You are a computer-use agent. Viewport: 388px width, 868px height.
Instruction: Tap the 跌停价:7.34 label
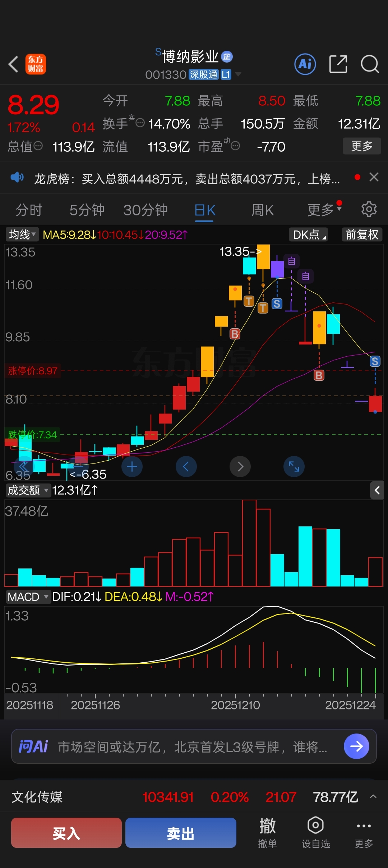tap(32, 435)
